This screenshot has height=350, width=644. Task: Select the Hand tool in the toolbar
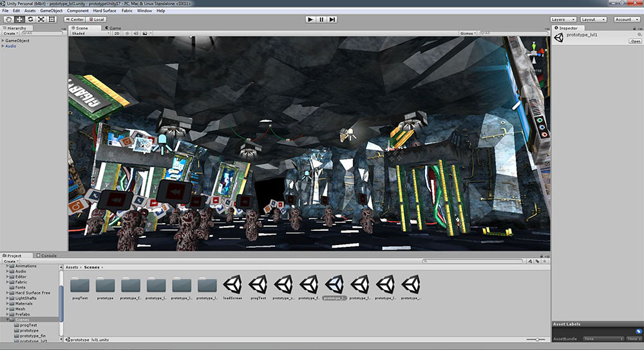[x=8, y=19]
